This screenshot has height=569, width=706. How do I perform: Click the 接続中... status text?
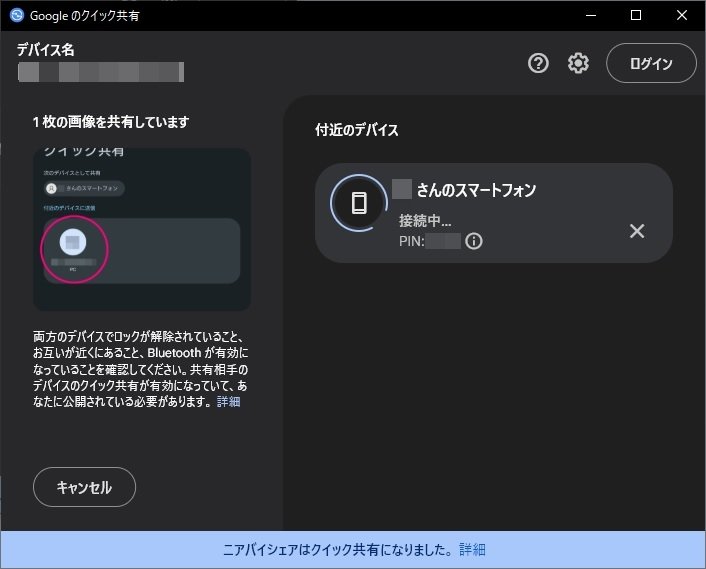point(425,221)
